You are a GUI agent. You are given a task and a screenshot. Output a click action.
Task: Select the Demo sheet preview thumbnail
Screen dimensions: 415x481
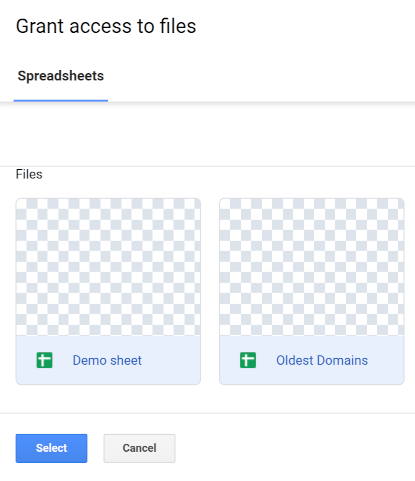(x=108, y=267)
